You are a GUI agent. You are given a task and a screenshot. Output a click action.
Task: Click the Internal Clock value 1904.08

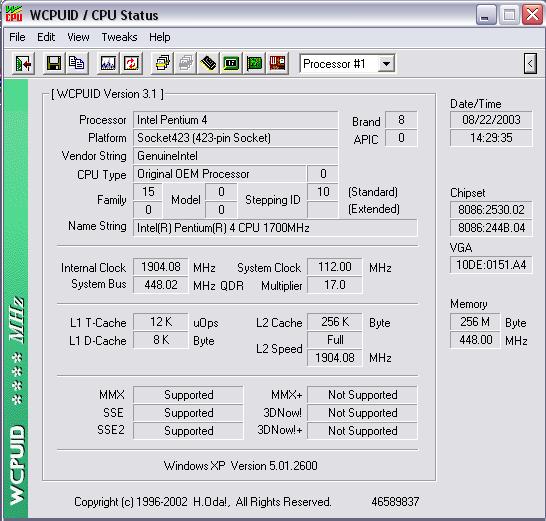click(x=161, y=267)
